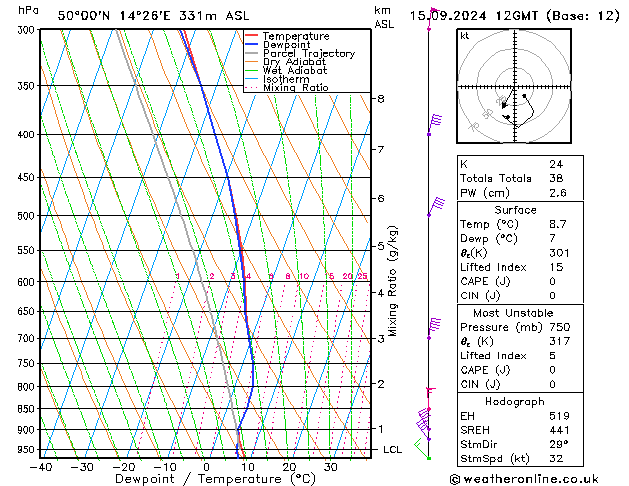This screenshot has height=486, width=629.
Task: Click the Most Unstable section header
Action: (x=515, y=312)
